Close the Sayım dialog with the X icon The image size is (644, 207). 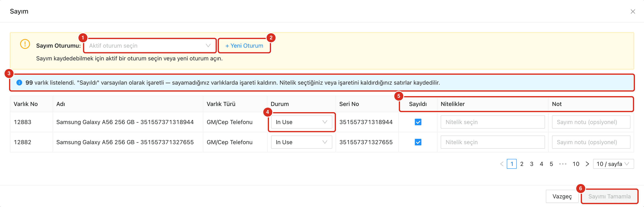[633, 11]
